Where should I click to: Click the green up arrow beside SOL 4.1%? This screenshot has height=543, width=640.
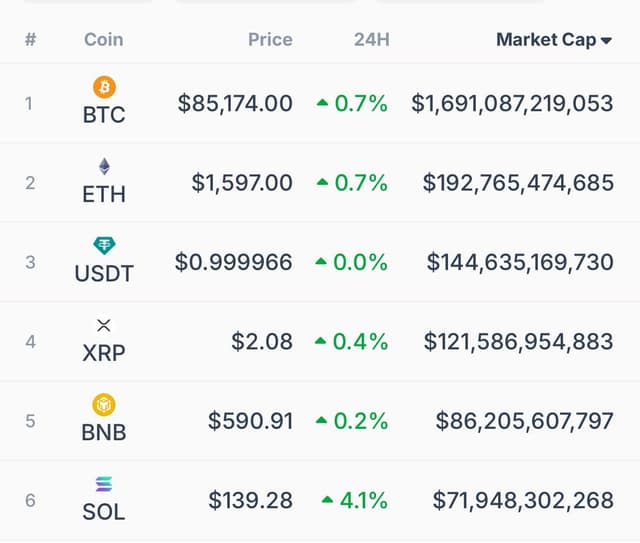(327, 499)
